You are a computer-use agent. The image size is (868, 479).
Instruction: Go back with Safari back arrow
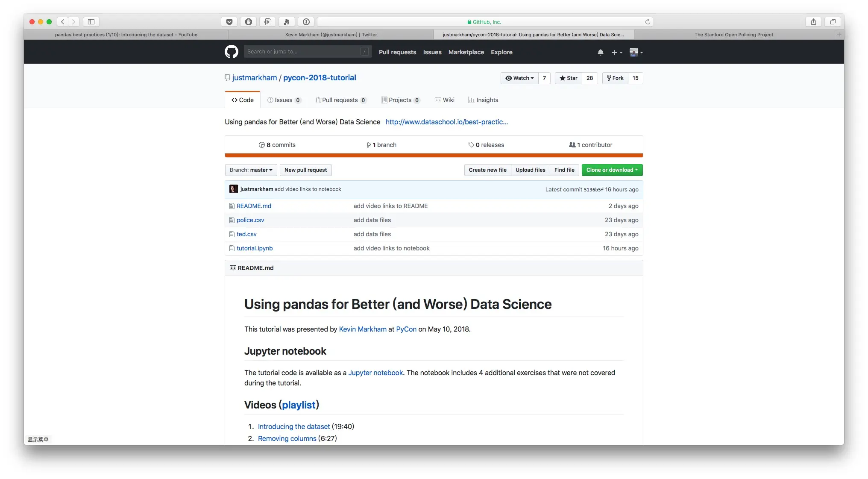(62, 22)
